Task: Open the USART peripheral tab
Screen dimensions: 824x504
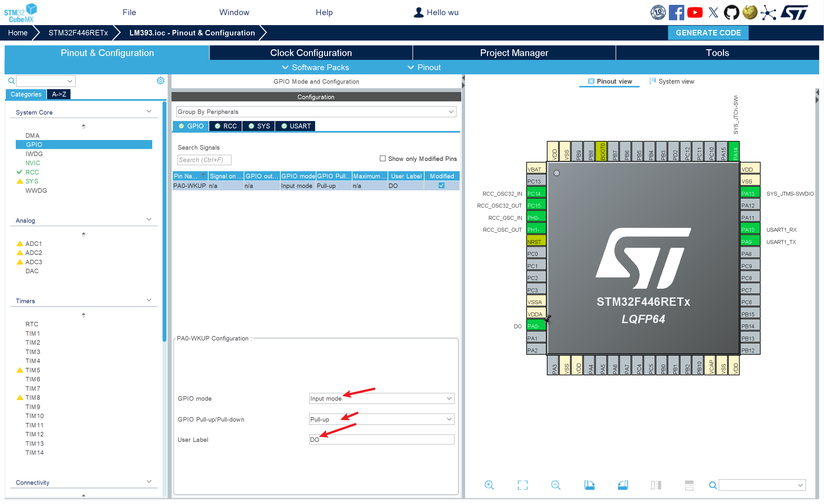Action: (295, 126)
